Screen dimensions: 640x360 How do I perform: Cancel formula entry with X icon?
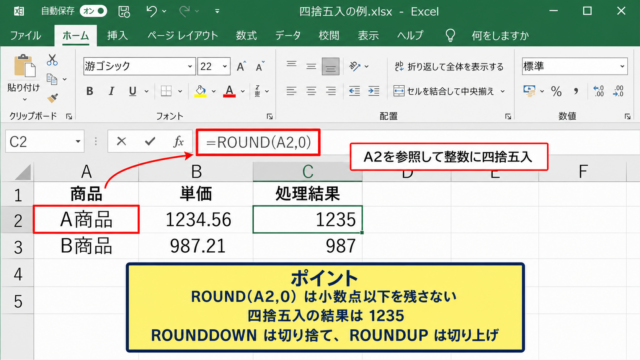pos(121,141)
